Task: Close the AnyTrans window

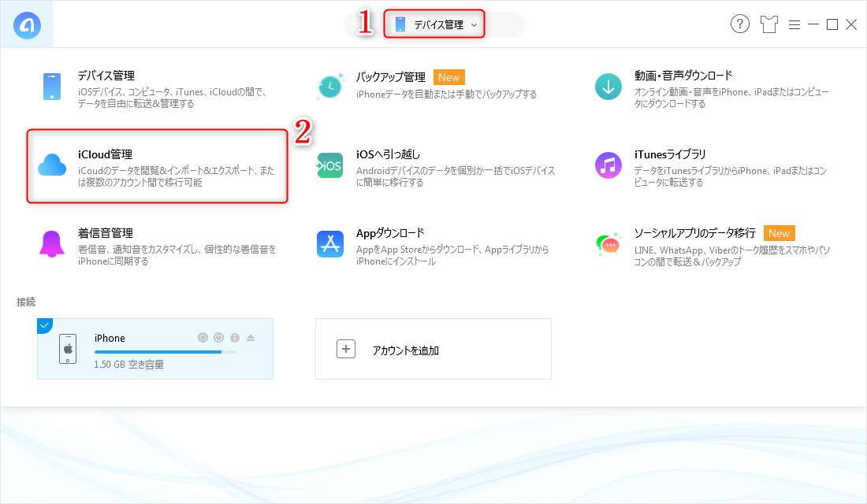Action: pos(851,24)
